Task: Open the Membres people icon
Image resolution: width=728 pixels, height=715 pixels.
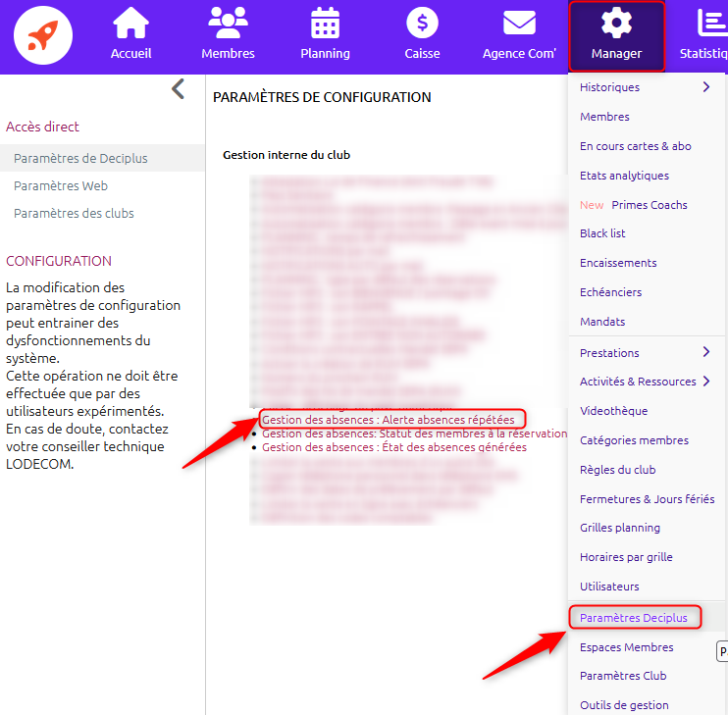Action: [x=228, y=23]
